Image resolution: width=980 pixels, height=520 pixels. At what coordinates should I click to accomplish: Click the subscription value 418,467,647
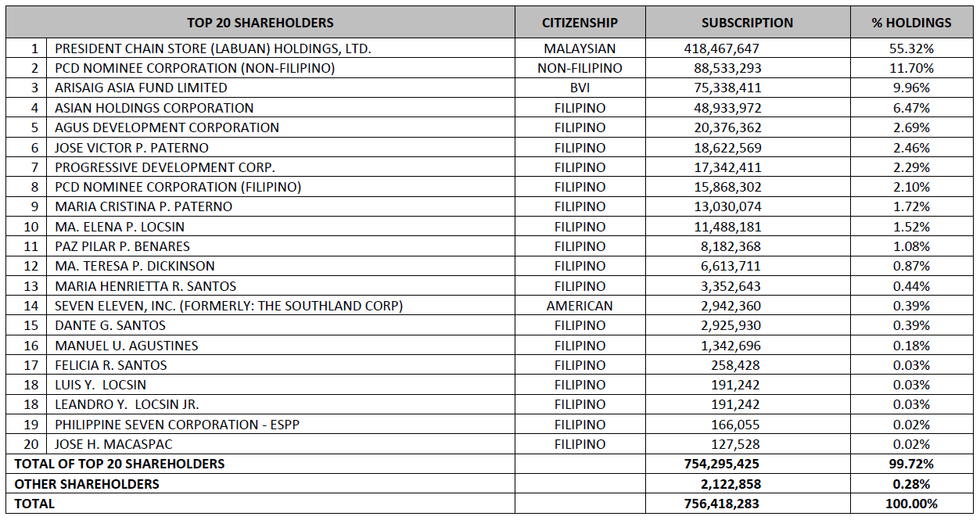click(721, 48)
